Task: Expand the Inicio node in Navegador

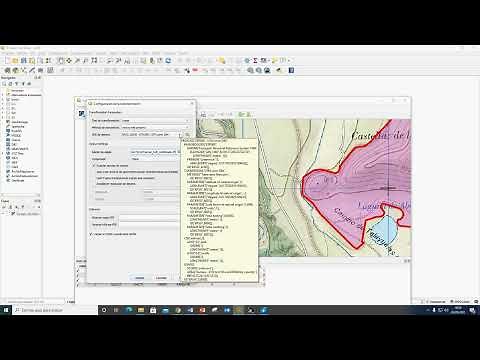Action: click(x=3, y=99)
